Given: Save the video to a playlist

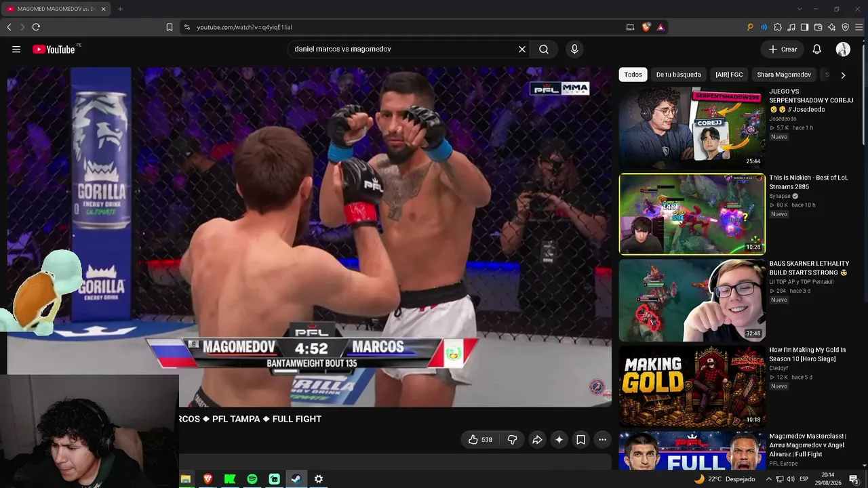Looking at the screenshot, I should [581, 440].
